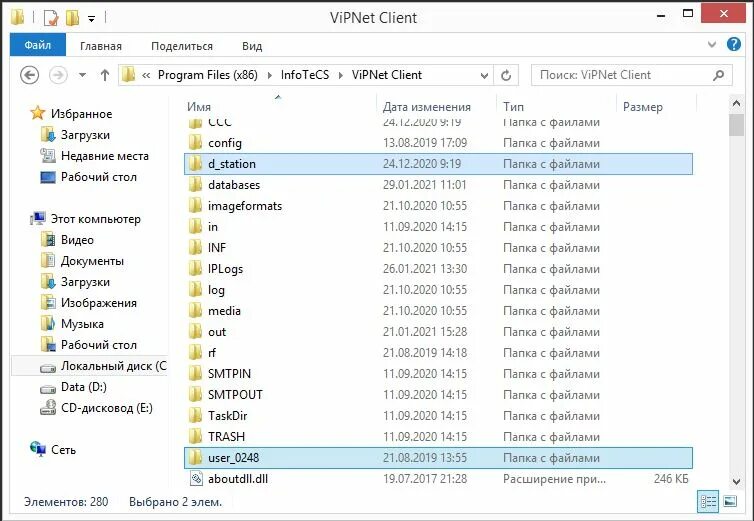Select the aboutdll.dll file icon
Viewport: 754px width, 521px height.
196,479
